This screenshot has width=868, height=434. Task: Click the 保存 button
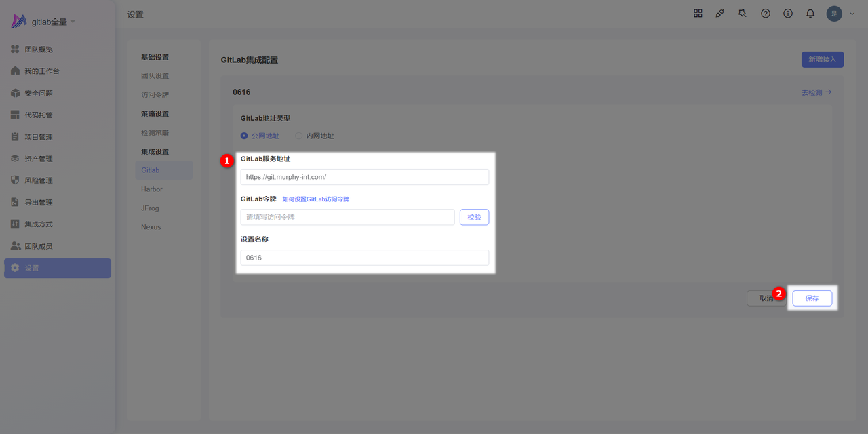pos(812,298)
